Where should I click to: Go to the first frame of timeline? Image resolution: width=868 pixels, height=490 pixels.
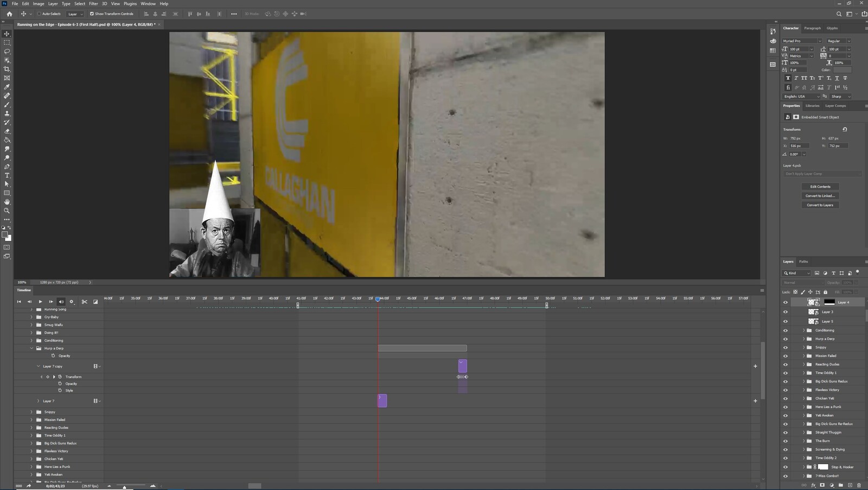point(19,302)
